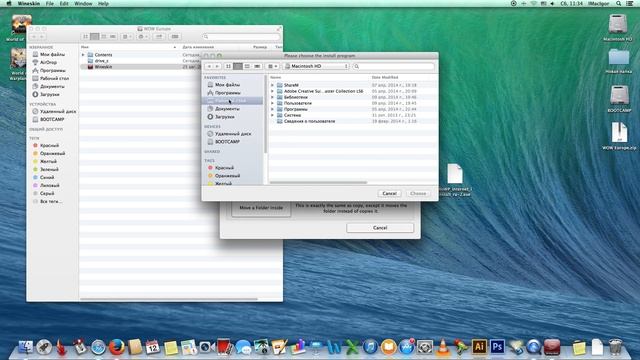Open Trash in the Dock

615,347
